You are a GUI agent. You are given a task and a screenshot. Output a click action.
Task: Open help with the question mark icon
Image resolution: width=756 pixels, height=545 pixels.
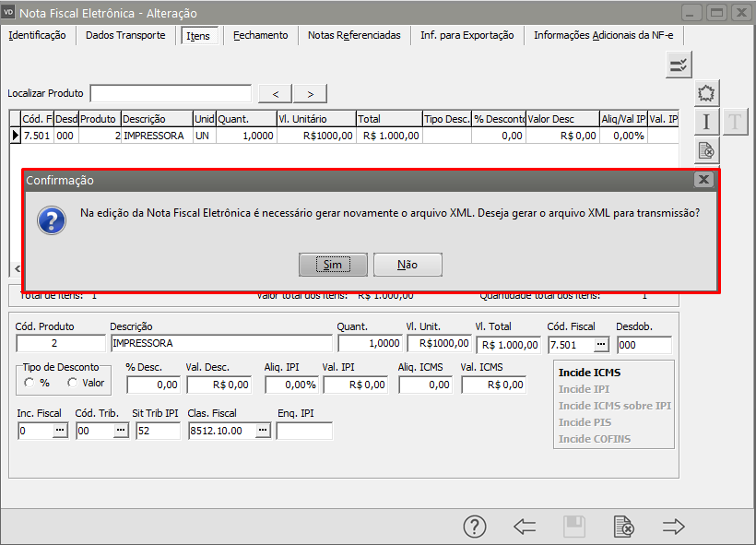(x=474, y=527)
